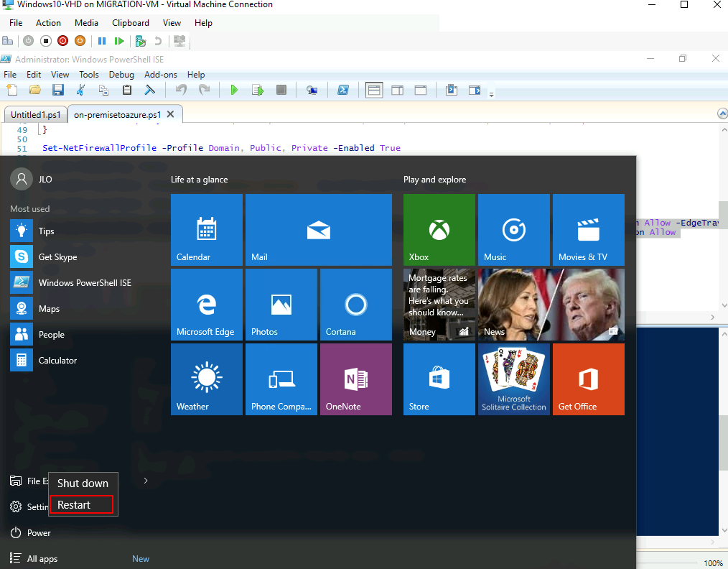
Task: Click the orange Save VM state icon
Action: tap(80, 41)
